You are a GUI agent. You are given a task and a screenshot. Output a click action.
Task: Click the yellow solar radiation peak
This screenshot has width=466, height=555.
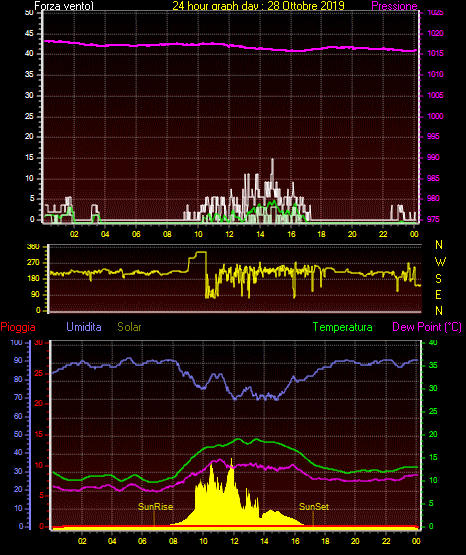point(232,459)
